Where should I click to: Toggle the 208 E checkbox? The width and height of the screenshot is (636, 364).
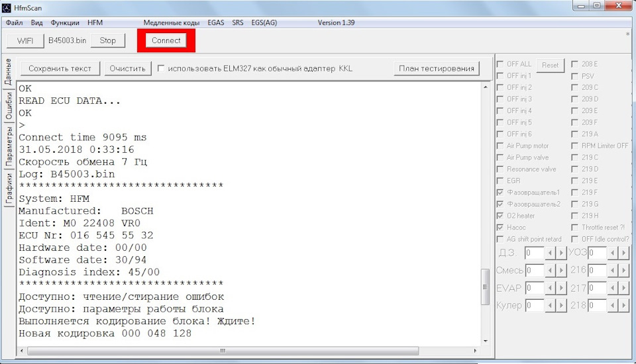click(x=575, y=64)
